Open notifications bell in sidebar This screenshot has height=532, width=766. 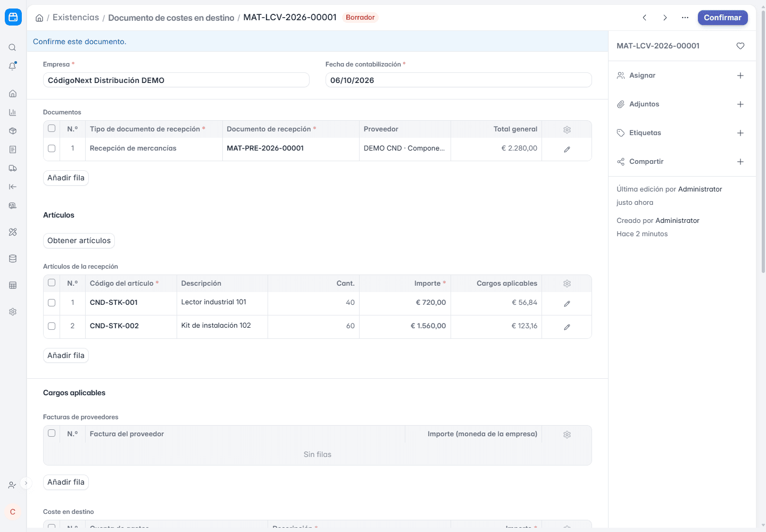click(12, 66)
